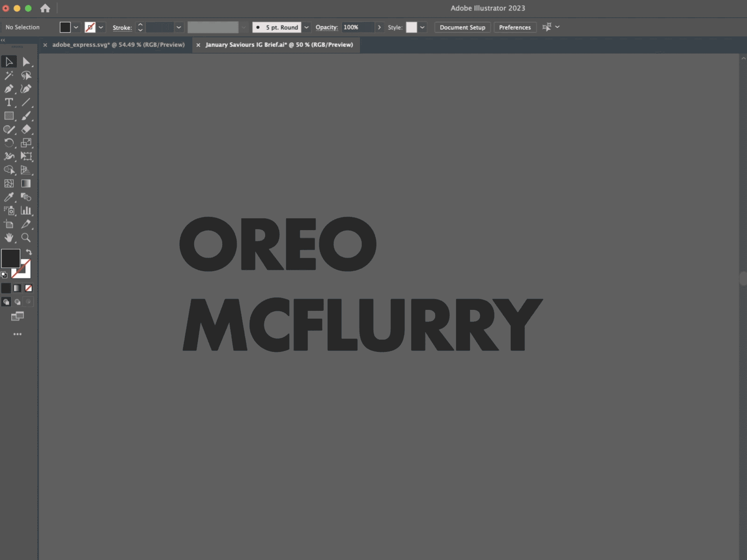The width and height of the screenshot is (747, 560).
Task: Select the Pen tool
Action: click(x=9, y=89)
